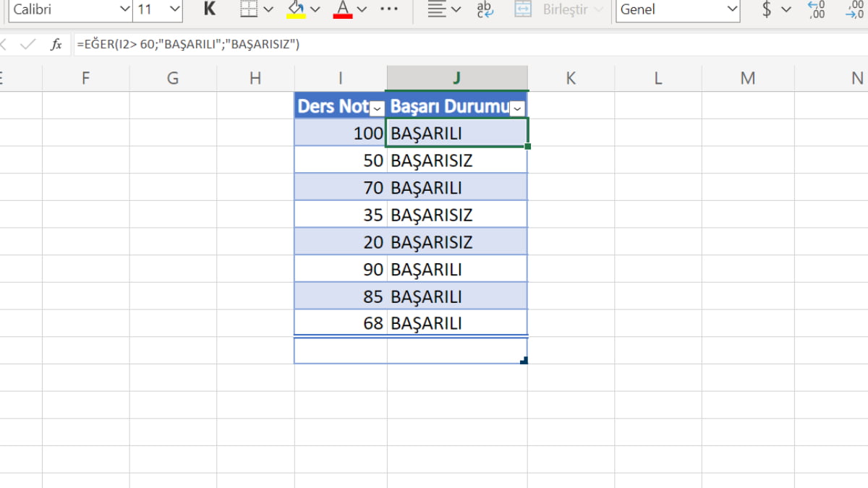This screenshot has width=868, height=488.
Task: Click the currency format dollar icon
Action: coord(767,9)
